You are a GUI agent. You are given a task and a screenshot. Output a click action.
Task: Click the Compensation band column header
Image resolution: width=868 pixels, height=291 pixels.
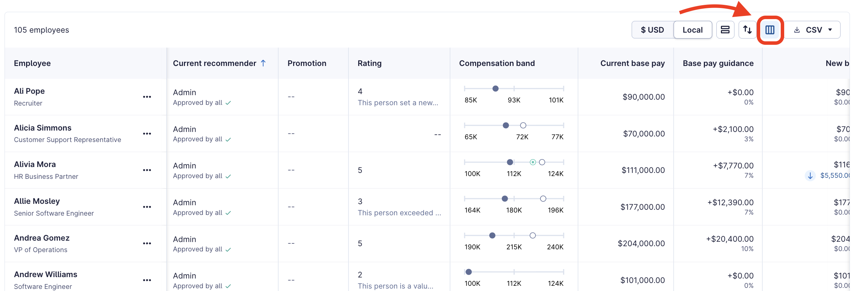497,63
